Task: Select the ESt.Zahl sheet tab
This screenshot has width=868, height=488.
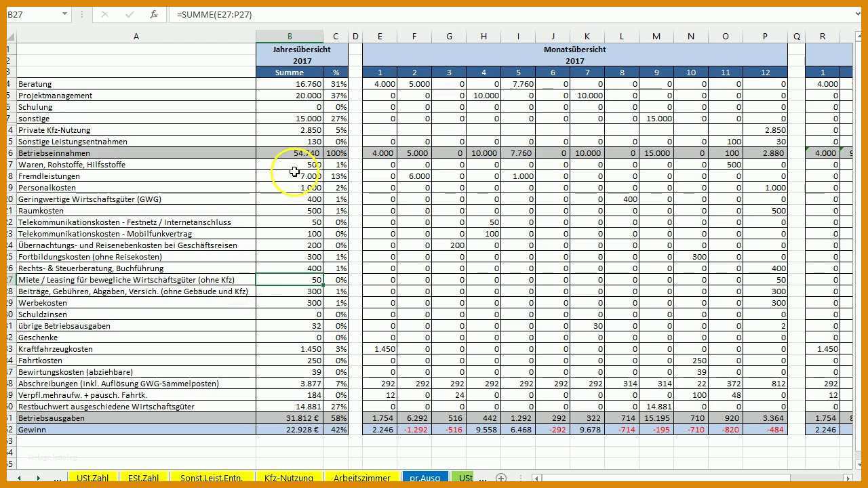Action: (143, 478)
